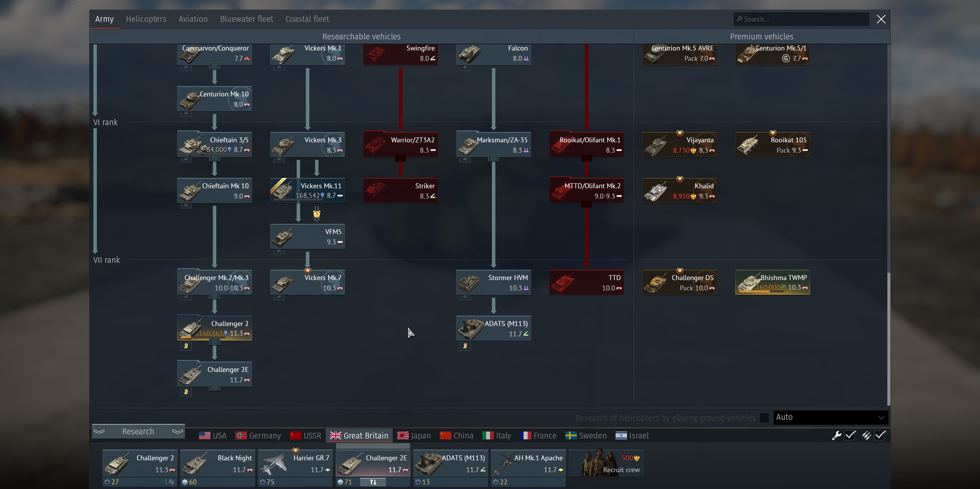
Task: Click the wrench auto-repair icon
Action: pyautogui.click(x=836, y=435)
